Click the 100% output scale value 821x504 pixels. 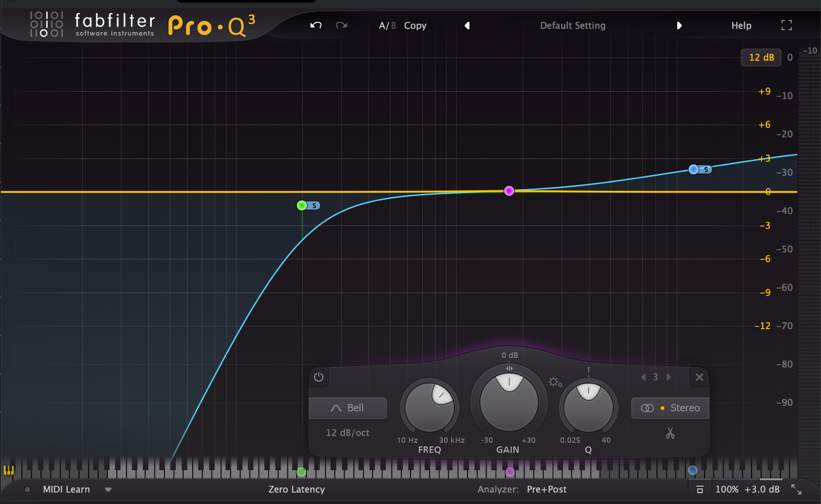coord(727,489)
